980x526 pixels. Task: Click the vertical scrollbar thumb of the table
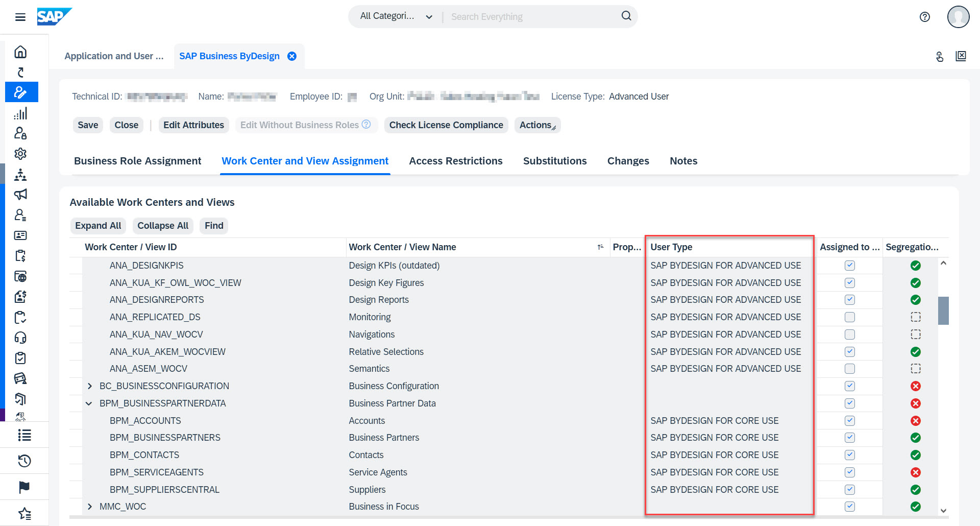943,310
